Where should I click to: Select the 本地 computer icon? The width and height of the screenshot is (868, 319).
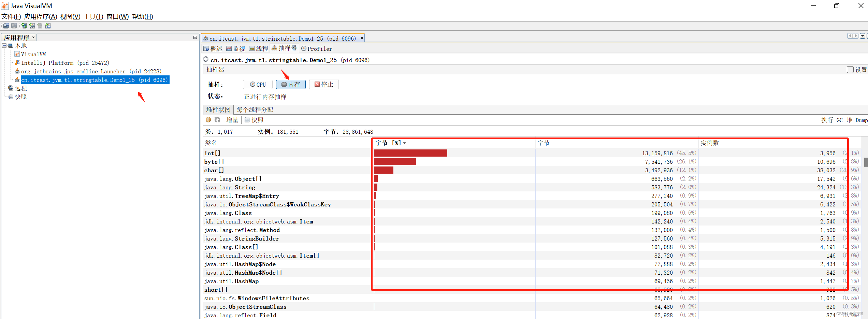click(11, 45)
